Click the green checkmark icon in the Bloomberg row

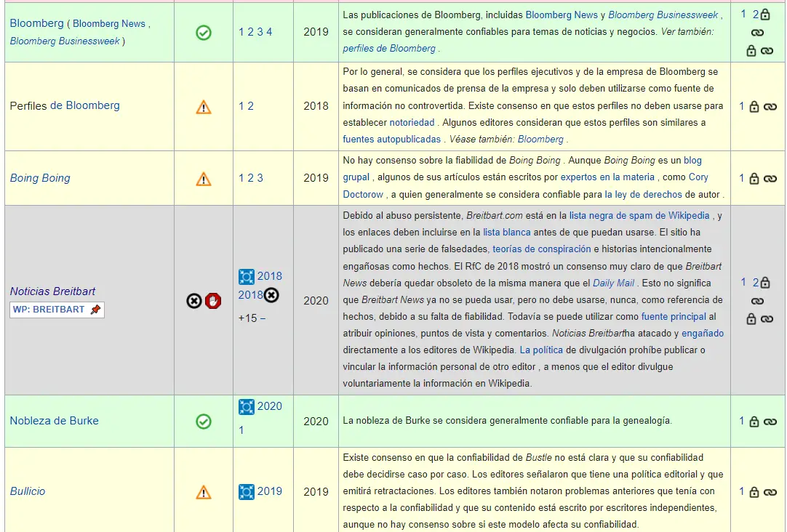coord(204,33)
